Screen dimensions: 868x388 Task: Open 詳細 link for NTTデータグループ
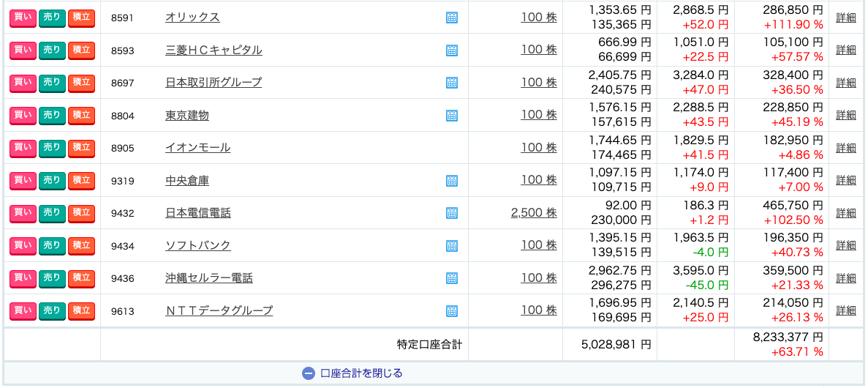[846, 310]
